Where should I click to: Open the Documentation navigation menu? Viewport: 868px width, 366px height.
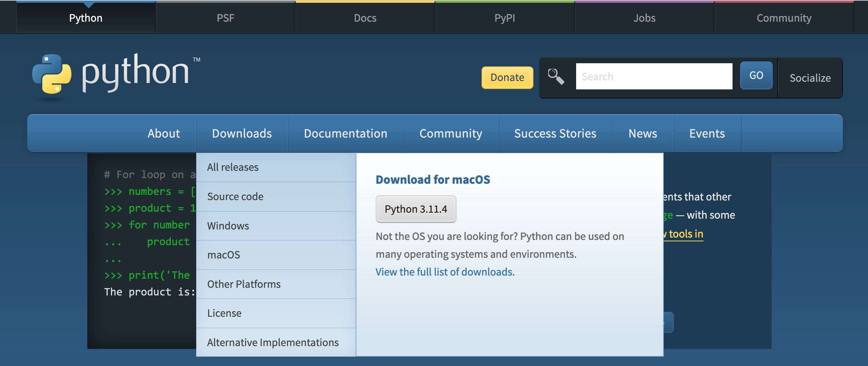coord(346,133)
